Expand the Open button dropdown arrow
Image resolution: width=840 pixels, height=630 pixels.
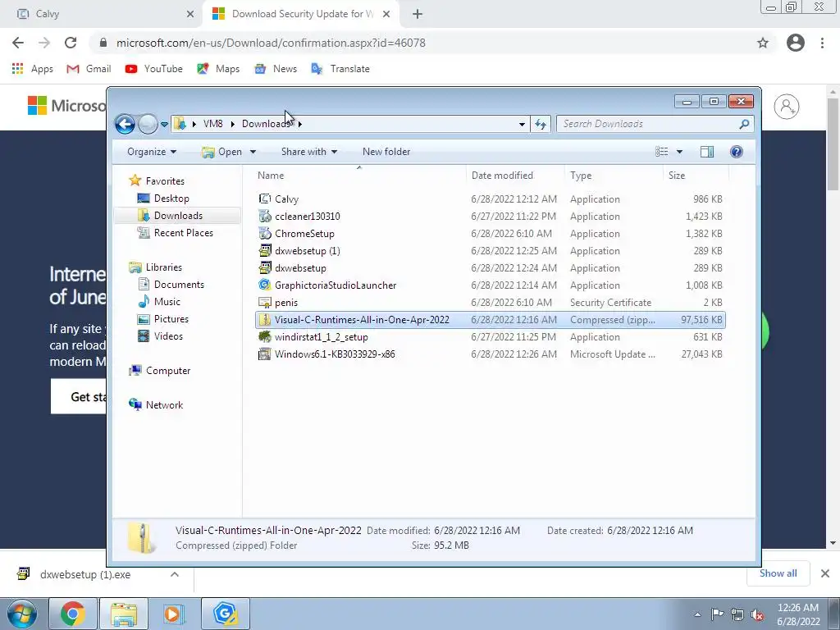(x=253, y=152)
